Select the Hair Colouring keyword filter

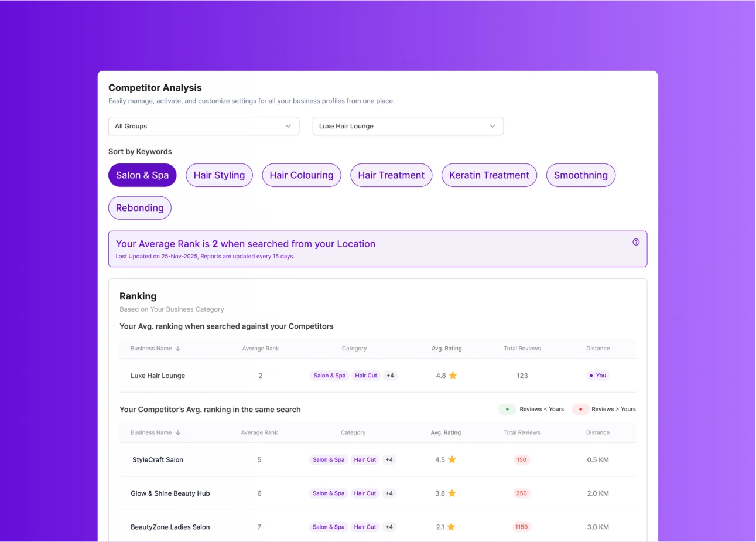302,175
